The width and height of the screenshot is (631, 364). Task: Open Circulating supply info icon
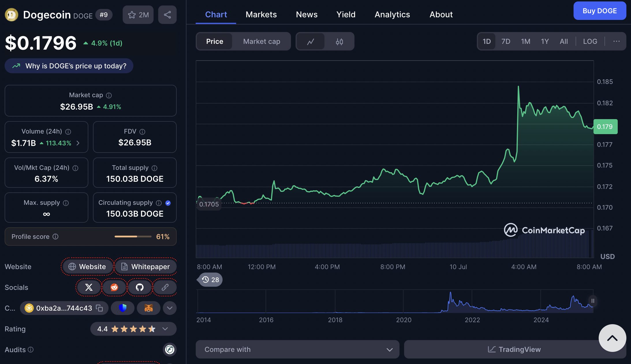click(x=159, y=203)
